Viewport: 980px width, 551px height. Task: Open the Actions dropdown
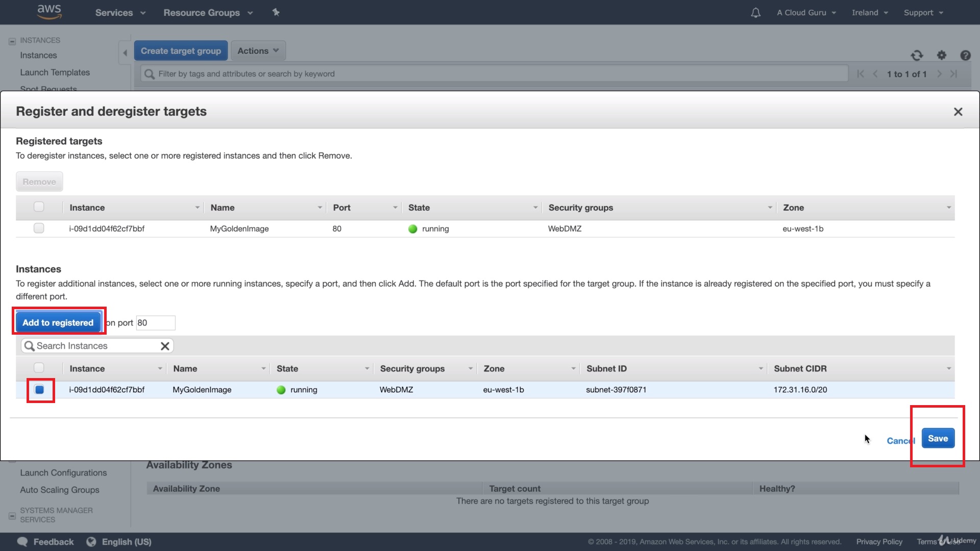coord(258,51)
